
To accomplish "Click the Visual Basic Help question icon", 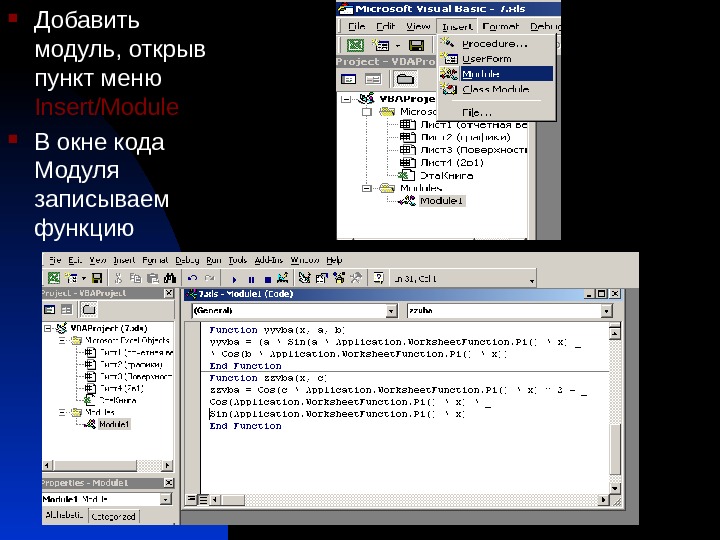I will click(x=378, y=278).
